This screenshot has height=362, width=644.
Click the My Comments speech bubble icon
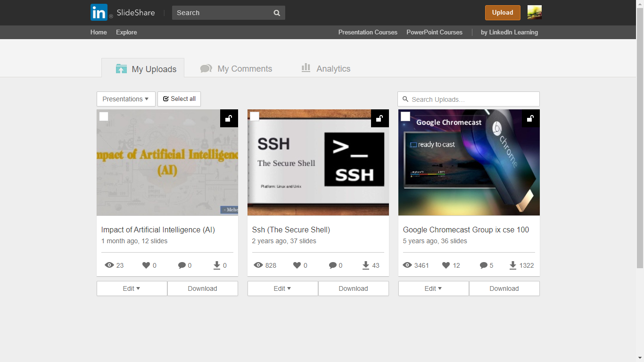206,69
